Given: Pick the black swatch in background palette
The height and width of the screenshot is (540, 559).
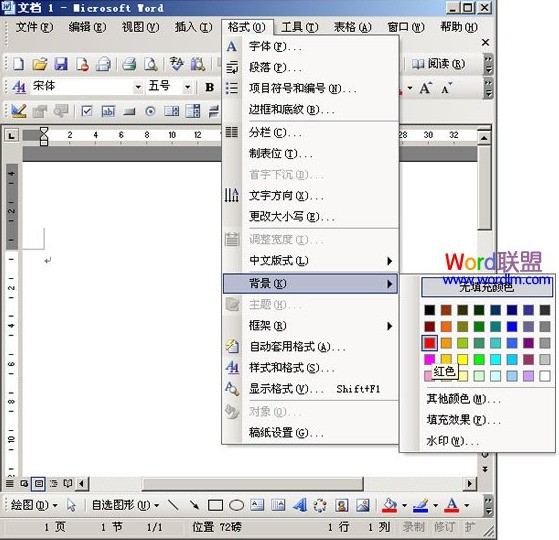Looking at the screenshot, I should coord(430,310).
